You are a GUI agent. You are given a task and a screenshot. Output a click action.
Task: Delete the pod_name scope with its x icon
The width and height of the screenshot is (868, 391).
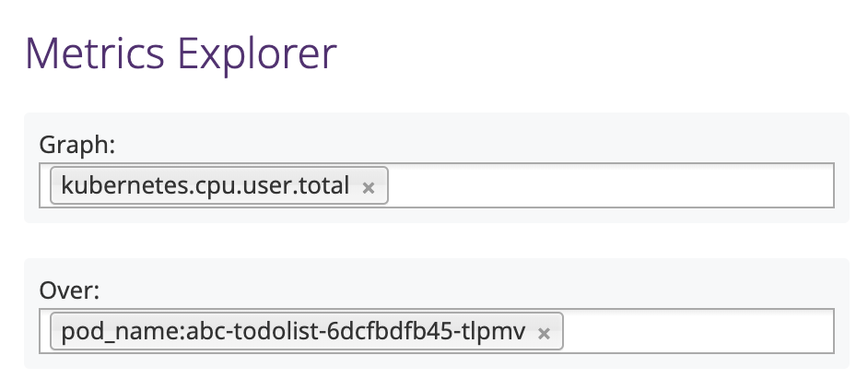click(x=544, y=334)
